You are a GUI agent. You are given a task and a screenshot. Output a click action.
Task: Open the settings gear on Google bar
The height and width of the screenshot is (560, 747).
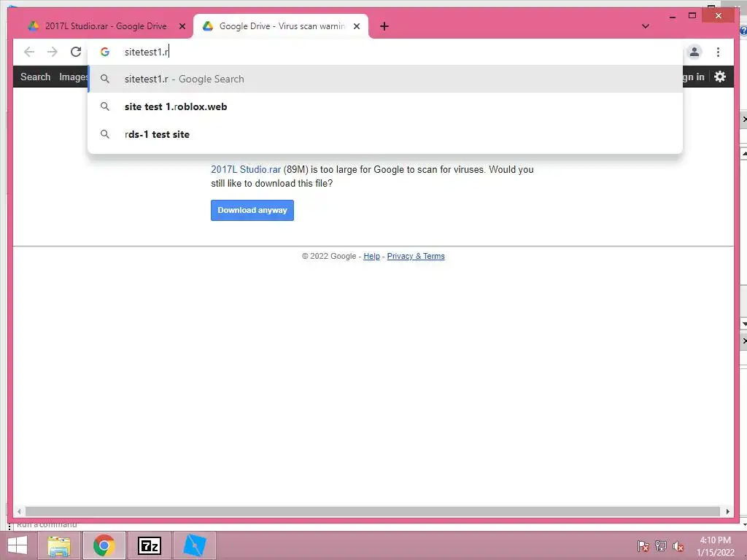(720, 77)
